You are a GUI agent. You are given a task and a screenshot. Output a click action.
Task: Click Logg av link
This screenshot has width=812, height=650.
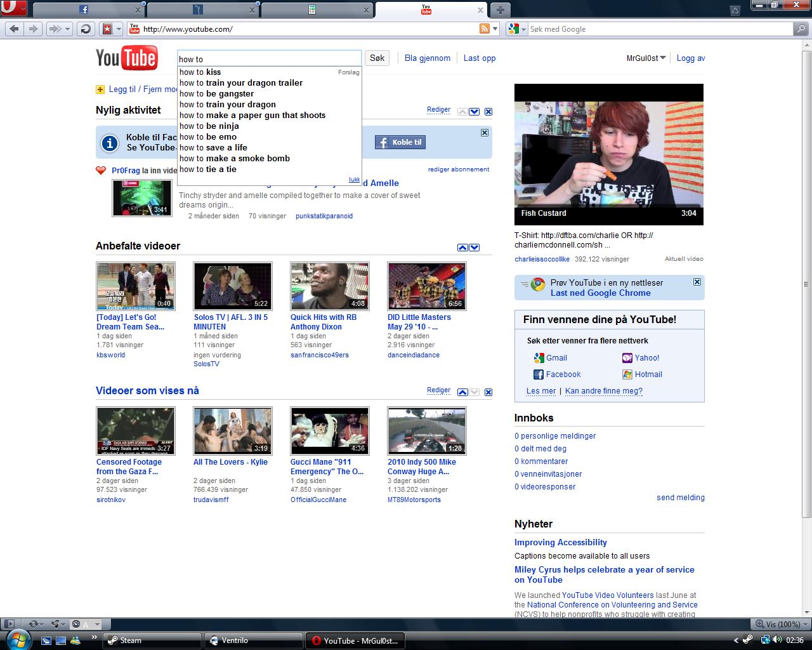tap(691, 58)
